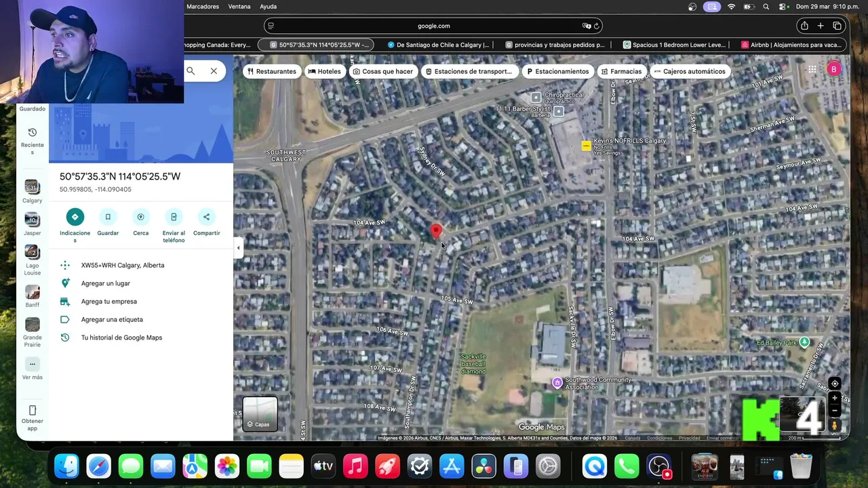This screenshot has height=488, width=868.
Task: Click the search magnifier in Maps
Action: tap(191, 70)
